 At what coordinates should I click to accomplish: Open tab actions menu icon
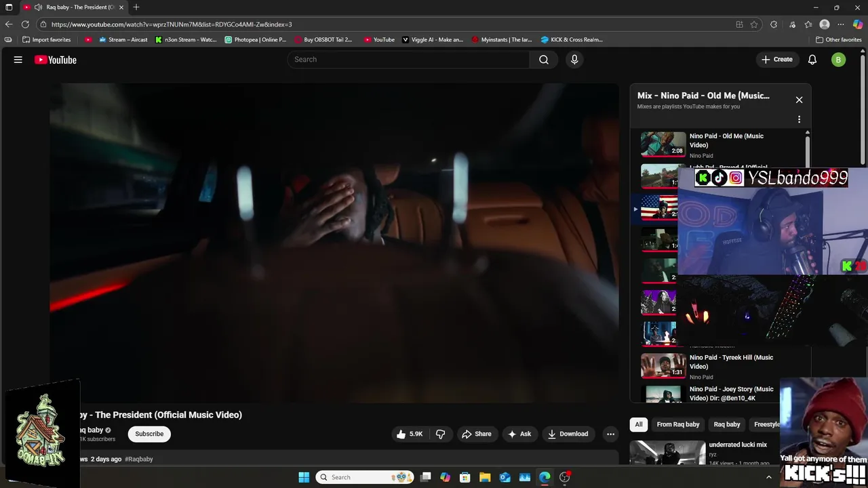point(9,7)
